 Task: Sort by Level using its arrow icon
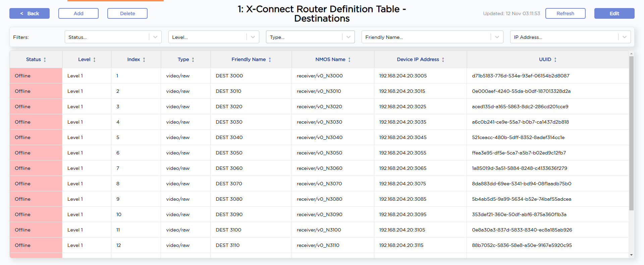tap(94, 60)
